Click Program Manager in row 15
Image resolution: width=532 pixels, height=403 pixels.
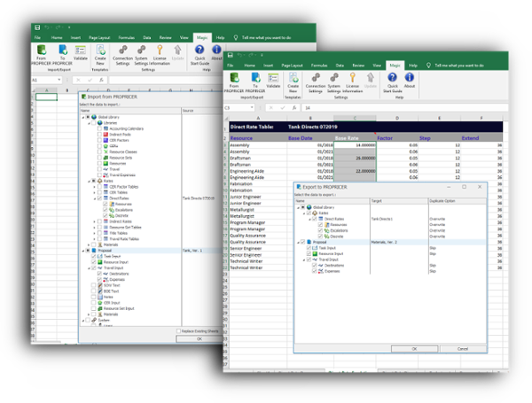(258, 222)
